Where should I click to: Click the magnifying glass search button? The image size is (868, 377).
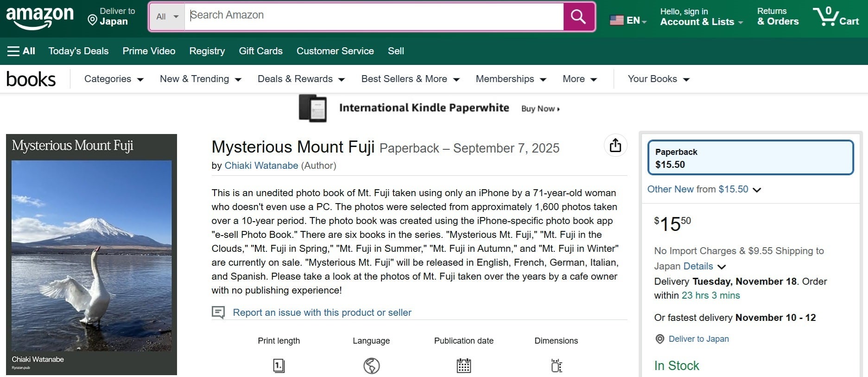578,17
